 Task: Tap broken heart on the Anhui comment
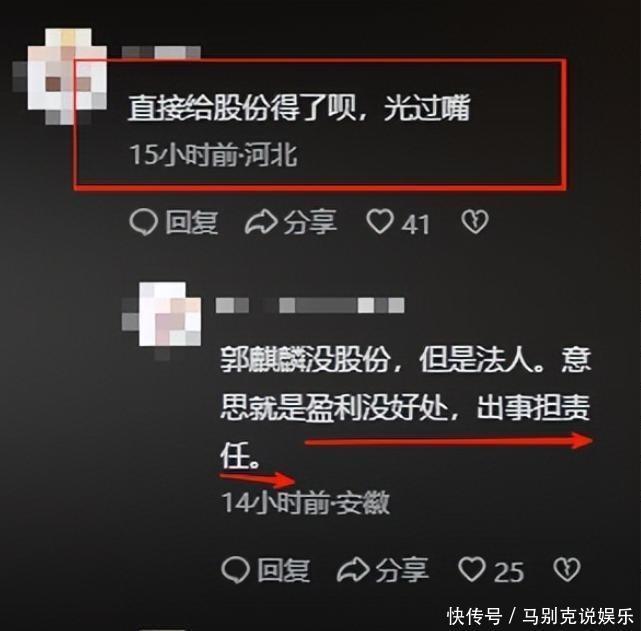(567, 569)
